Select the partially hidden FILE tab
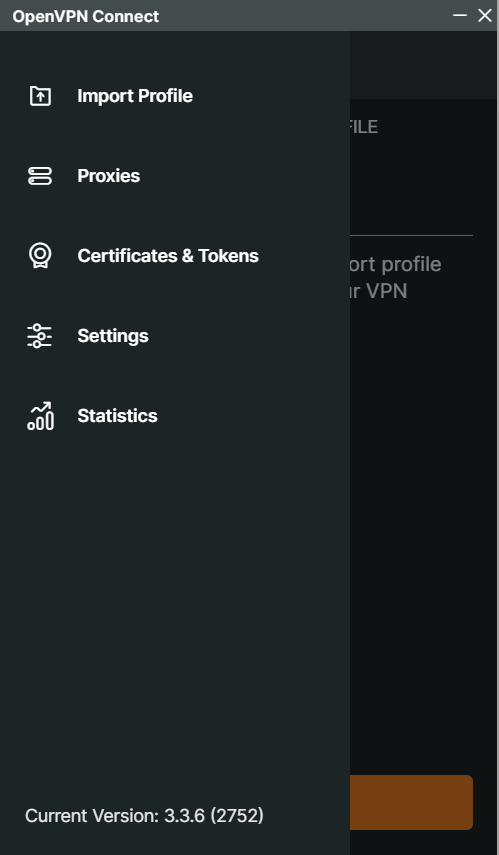The image size is (499, 855). coord(364,127)
